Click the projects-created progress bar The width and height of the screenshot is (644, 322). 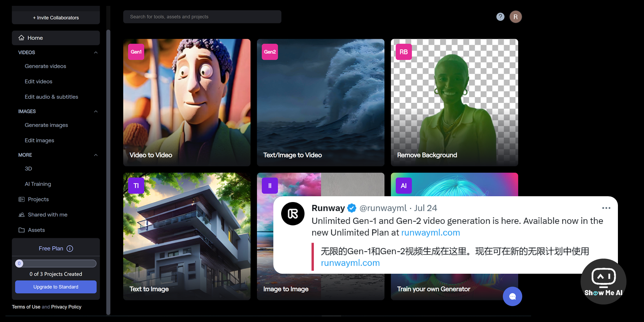(x=56, y=264)
